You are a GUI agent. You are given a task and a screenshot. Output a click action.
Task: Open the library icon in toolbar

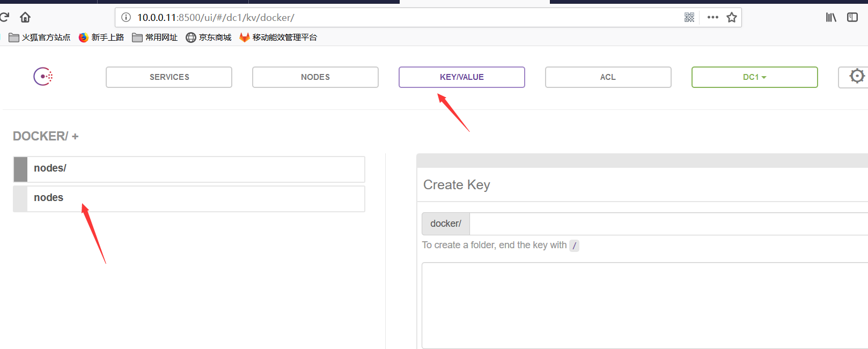831,17
